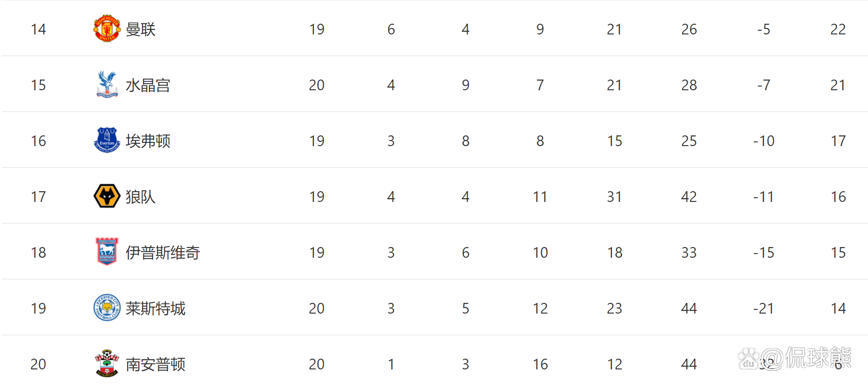Click rank number 14 in standings
The height and width of the screenshot is (388, 868).
click(x=38, y=29)
